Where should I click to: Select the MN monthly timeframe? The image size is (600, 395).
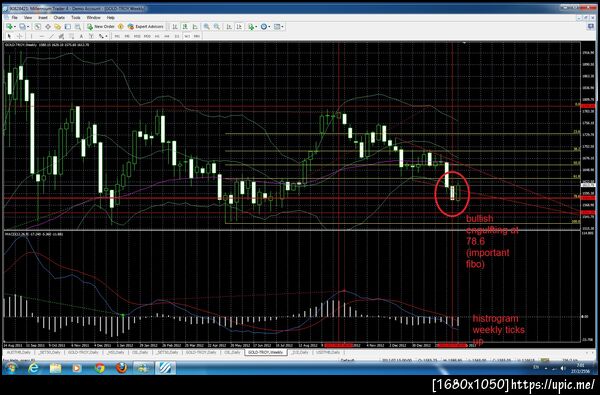(x=197, y=36)
